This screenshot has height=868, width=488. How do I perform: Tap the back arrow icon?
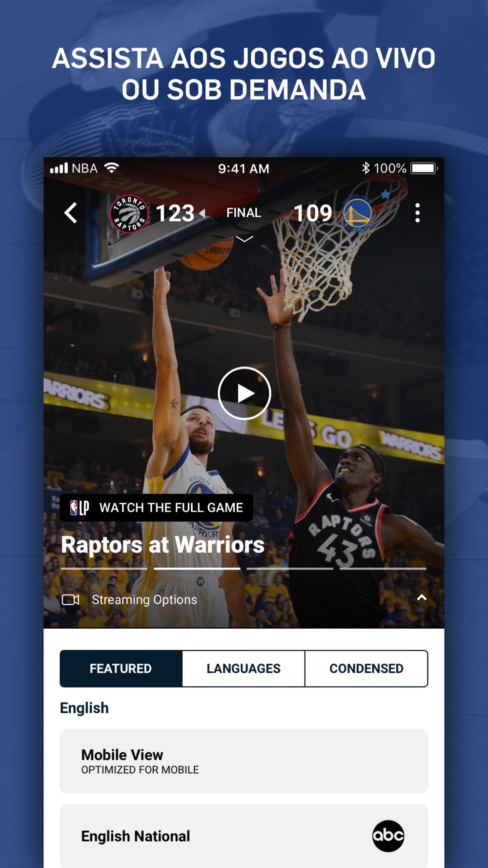71,213
